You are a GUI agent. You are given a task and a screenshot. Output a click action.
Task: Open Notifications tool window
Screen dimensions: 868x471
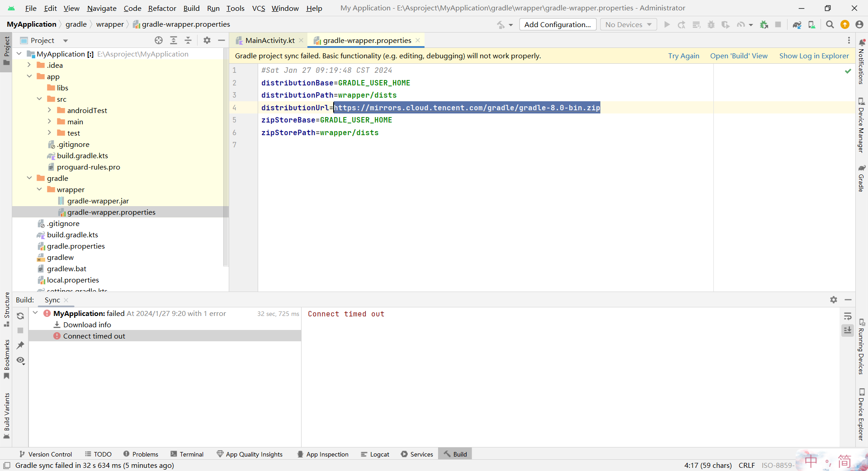tap(862, 61)
